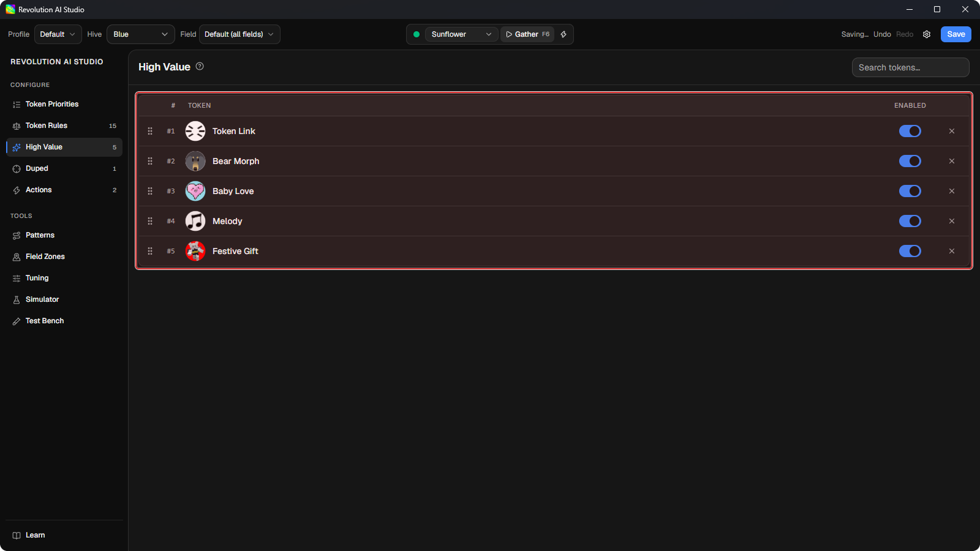The width and height of the screenshot is (980, 551).
Task: Click the Festive Gift token name
Action: click(x=235, y=251)
